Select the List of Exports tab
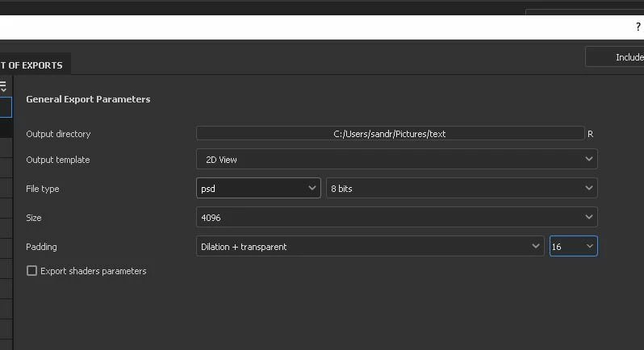The width and height of the screenshot is (644, 350). (x=34, y=65)
